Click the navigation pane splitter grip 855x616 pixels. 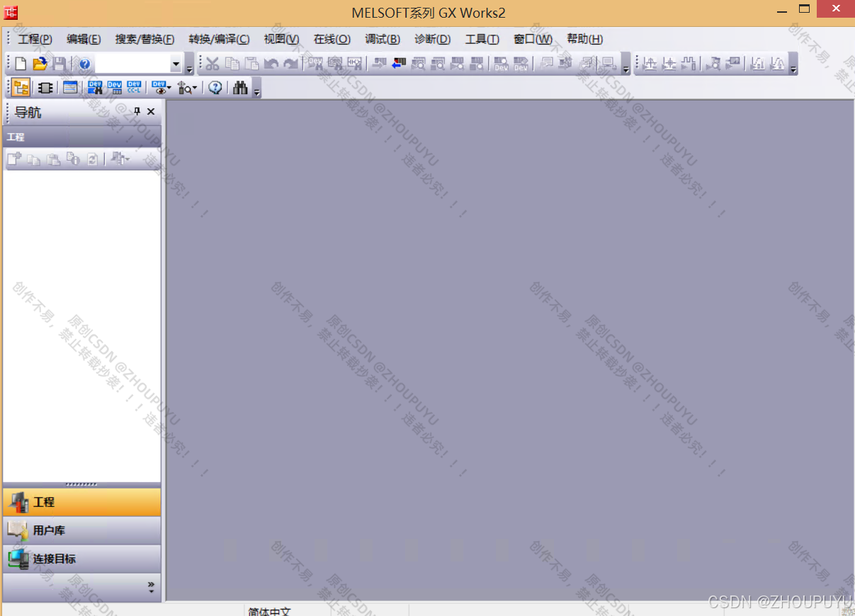coord(82,484)
